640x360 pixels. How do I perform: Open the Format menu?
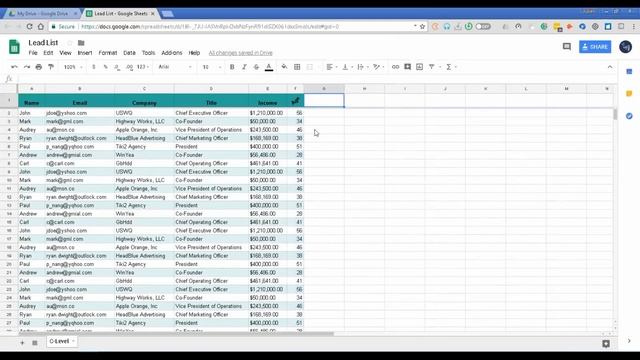click(108, 53)
